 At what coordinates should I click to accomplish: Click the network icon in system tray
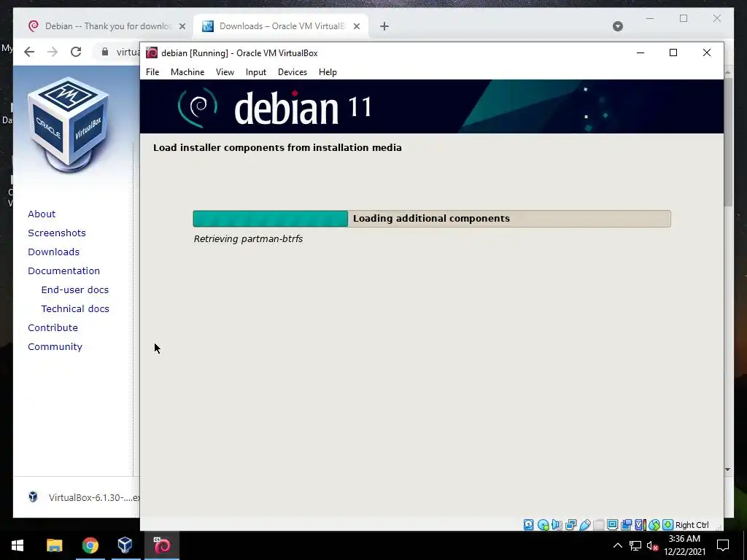coord(635,545)
